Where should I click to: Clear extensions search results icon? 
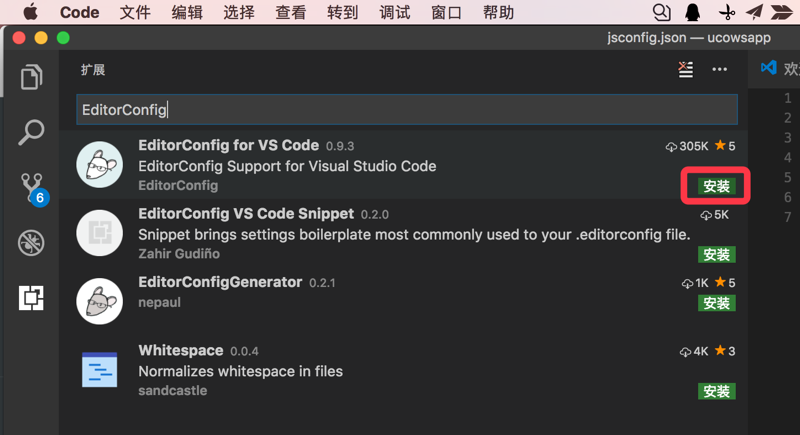point(685,70)
